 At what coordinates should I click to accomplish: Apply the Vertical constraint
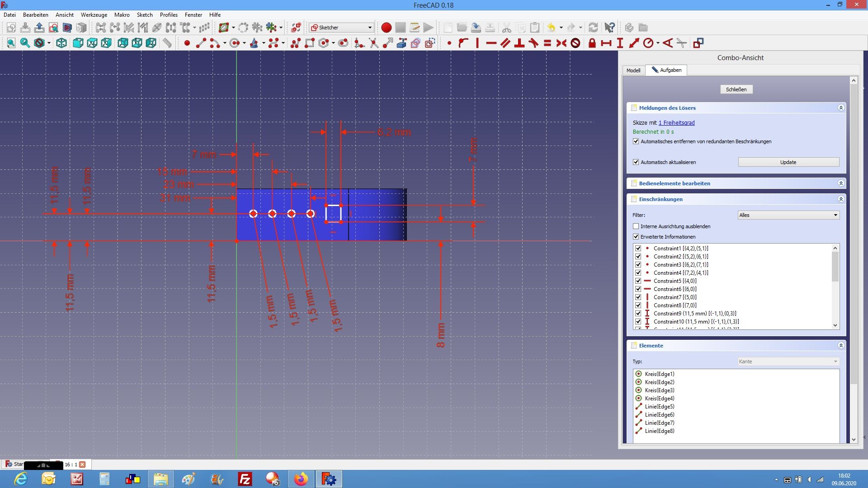477,43
